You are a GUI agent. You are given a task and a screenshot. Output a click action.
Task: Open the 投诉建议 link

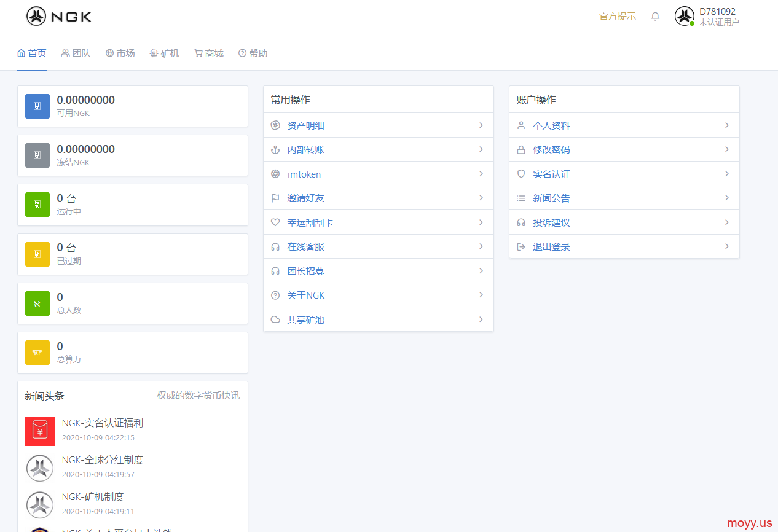coord(552,222)
